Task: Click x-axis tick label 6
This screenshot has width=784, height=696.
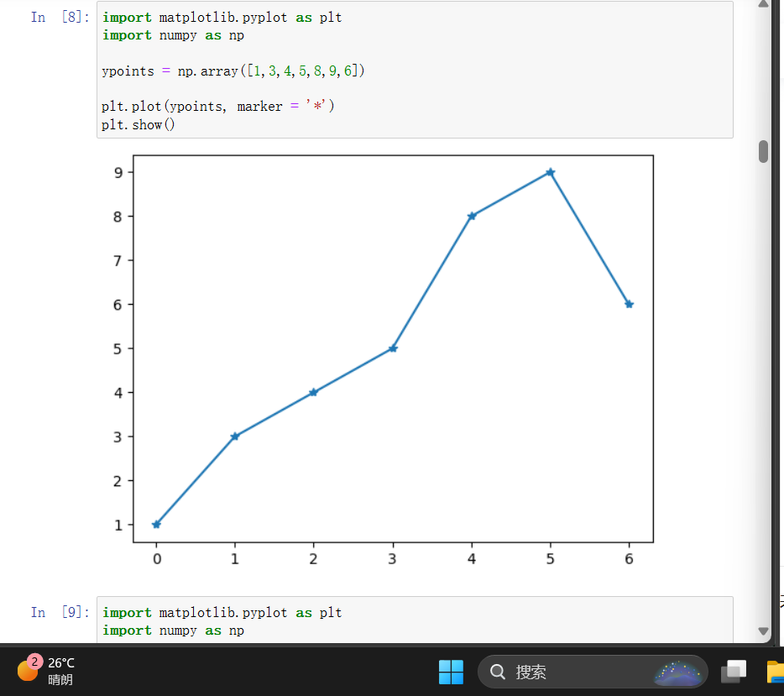Action: coord(629,559)
